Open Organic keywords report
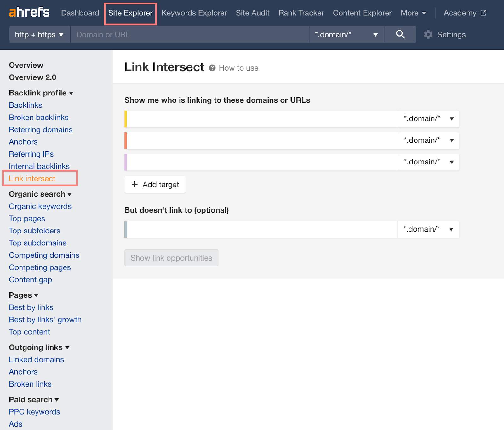 40,206
